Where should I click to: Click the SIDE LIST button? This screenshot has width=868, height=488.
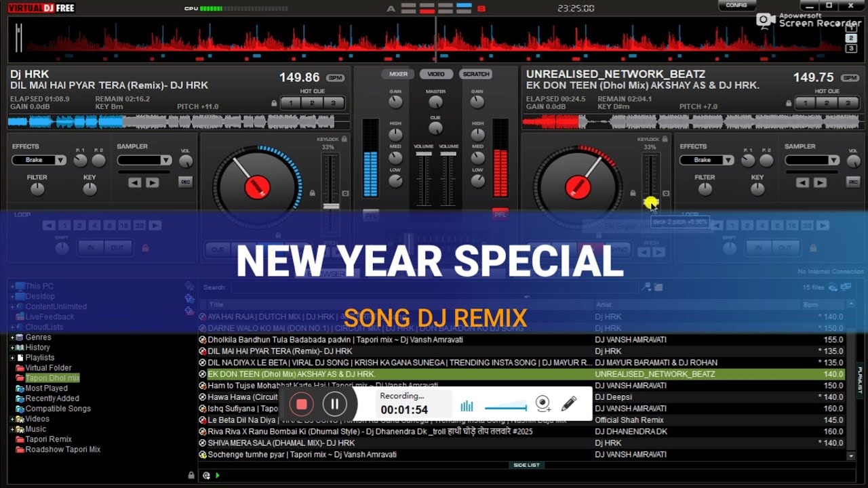click(x=526, y=465)
